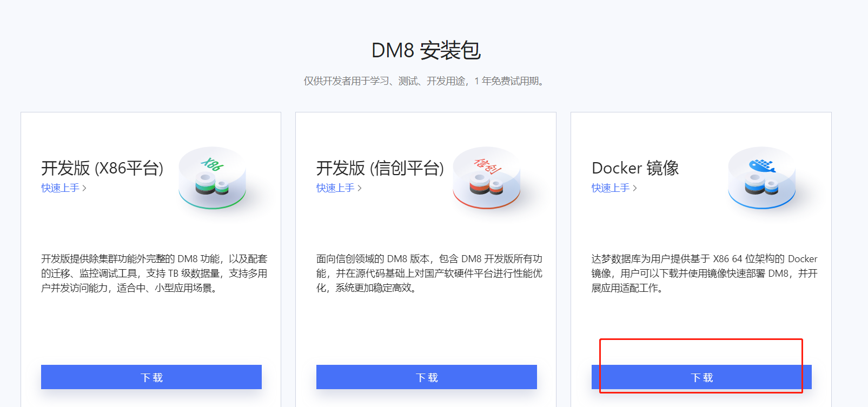Open 快速上手 link under 开发版 (X86平台)
This screenshot has width=868, height=407.
click(x=60, y=188)
